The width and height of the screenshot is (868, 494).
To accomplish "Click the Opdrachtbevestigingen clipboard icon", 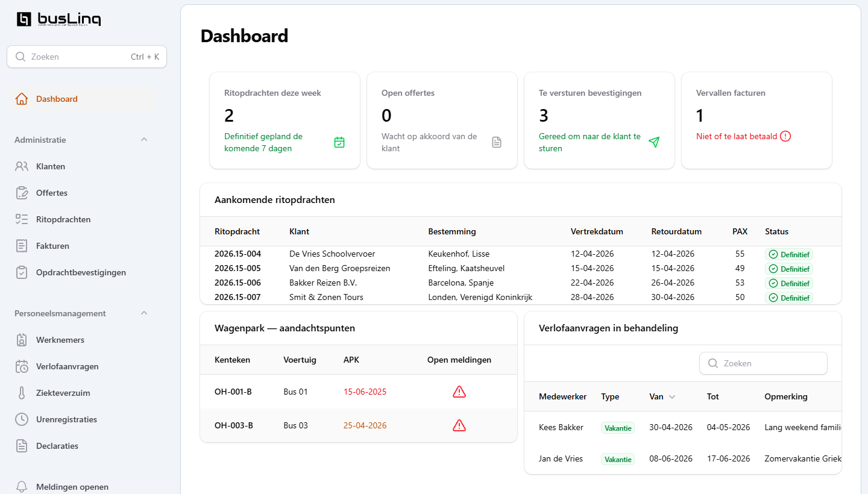I will click(21, 272).
